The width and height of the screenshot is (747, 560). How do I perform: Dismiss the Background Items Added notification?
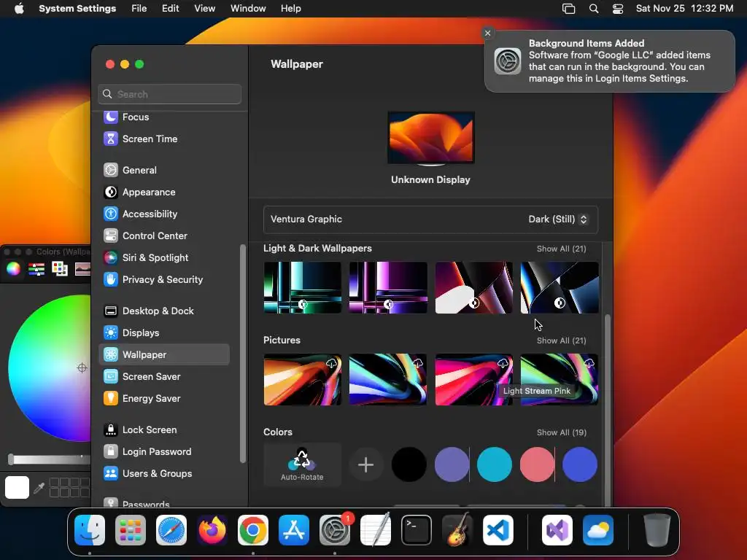(487, 33)
